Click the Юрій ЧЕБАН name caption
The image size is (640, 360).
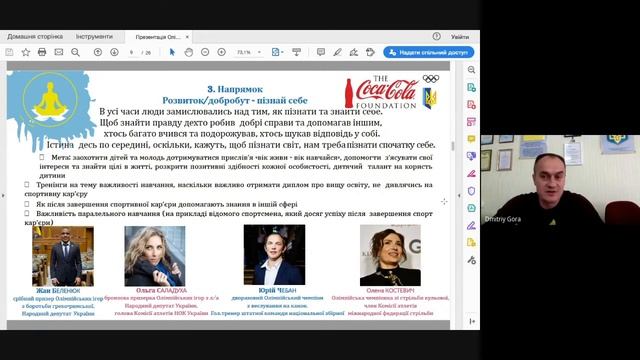[x=277, y=290]
